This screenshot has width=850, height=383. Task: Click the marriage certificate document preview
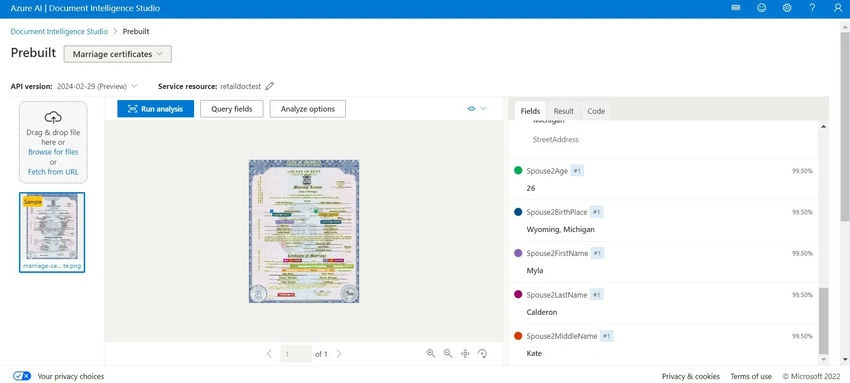click(304, 231)
